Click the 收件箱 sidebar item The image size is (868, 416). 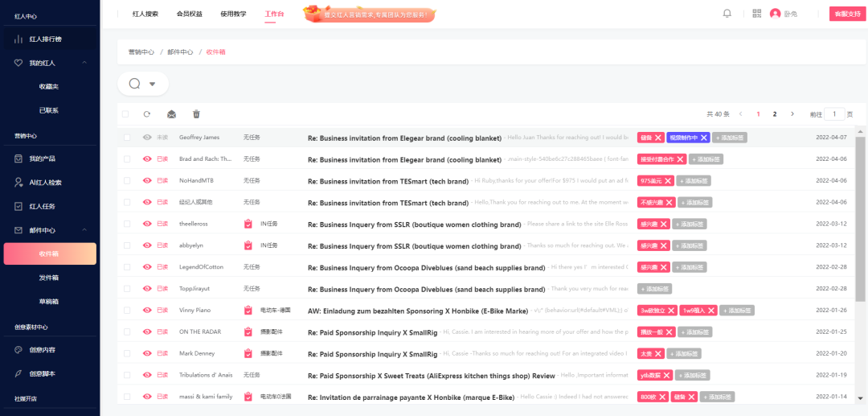pos(50,253)
